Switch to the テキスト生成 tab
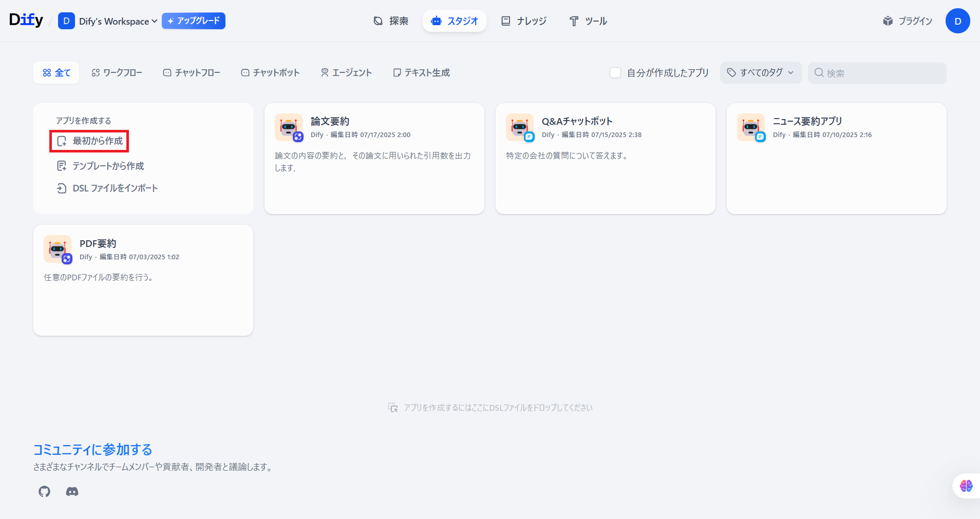The image size is (980, 519). (x=421, y=72)
